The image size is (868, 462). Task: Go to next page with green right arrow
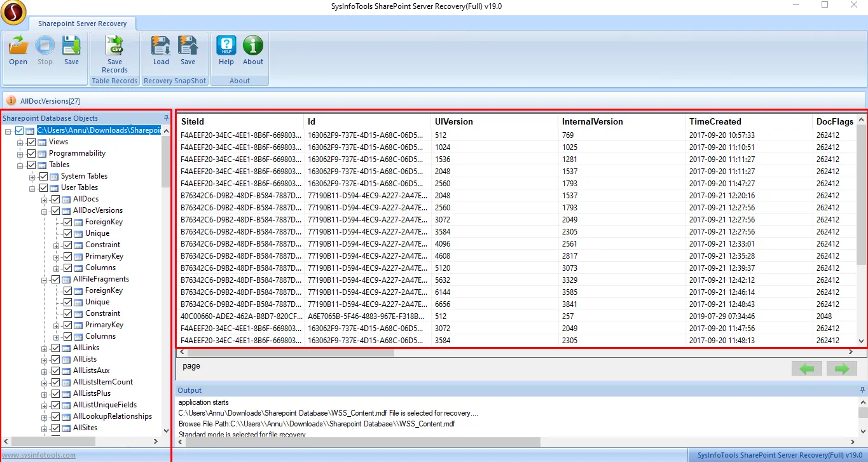pyautogui.click(x=841, y=369)
